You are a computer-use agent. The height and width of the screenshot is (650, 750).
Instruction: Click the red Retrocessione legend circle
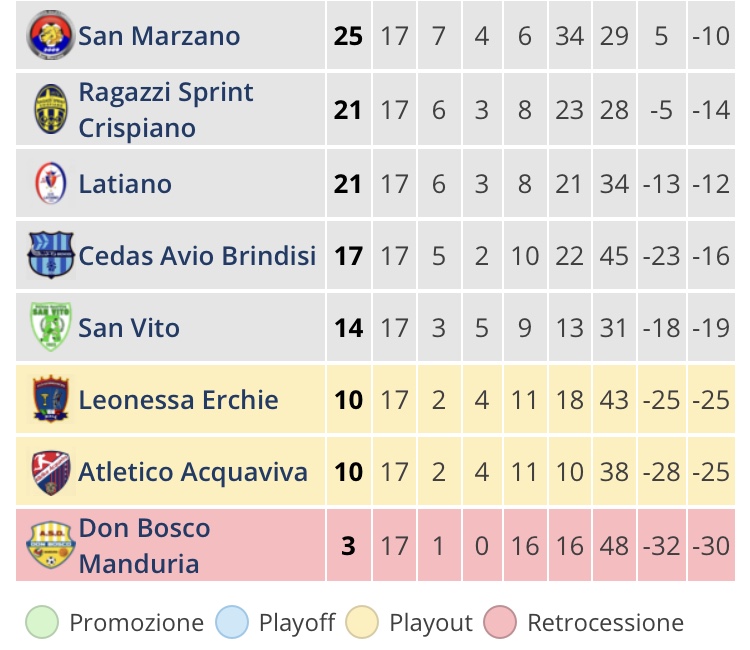pos(500,622)
